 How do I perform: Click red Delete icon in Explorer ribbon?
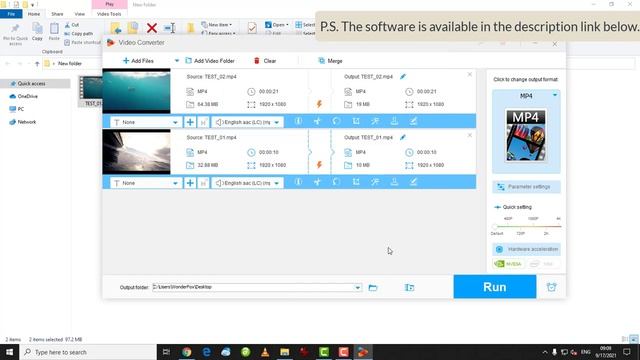(152, 28)
